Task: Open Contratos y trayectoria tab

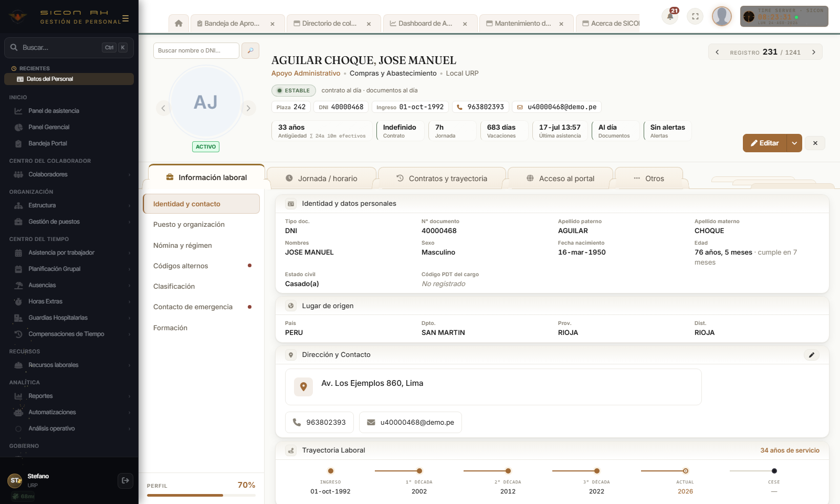Action: tap(442, 178)
